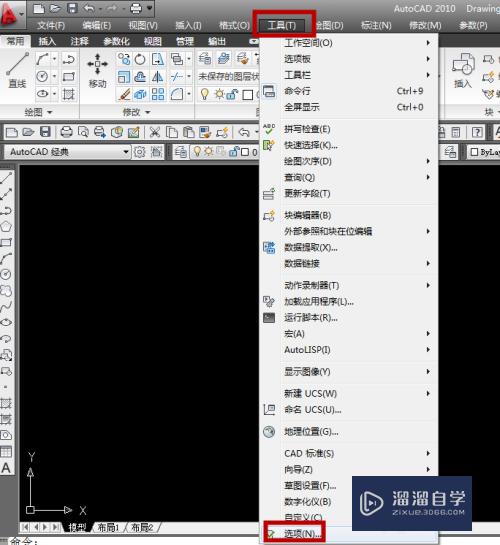Choose 加载应用程序(L)... menu entry
The width and height of the screenshot is (500, 545).
pos(349,302)
